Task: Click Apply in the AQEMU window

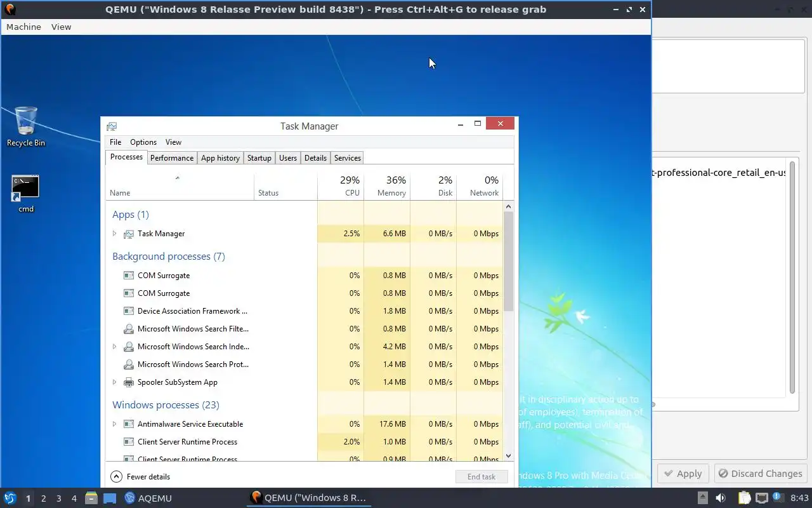Action: click(683, 474)
